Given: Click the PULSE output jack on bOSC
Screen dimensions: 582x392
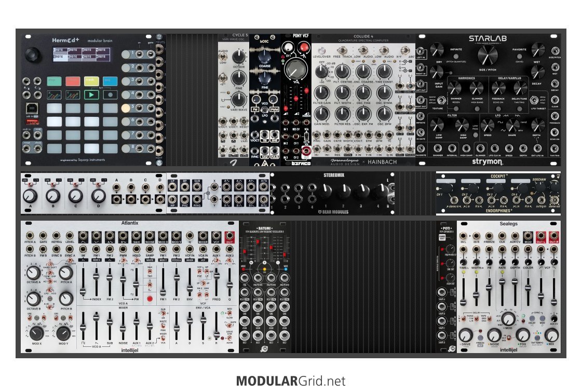Looking at the screenshot, I should pyautogui.click(x=274, y=151).
